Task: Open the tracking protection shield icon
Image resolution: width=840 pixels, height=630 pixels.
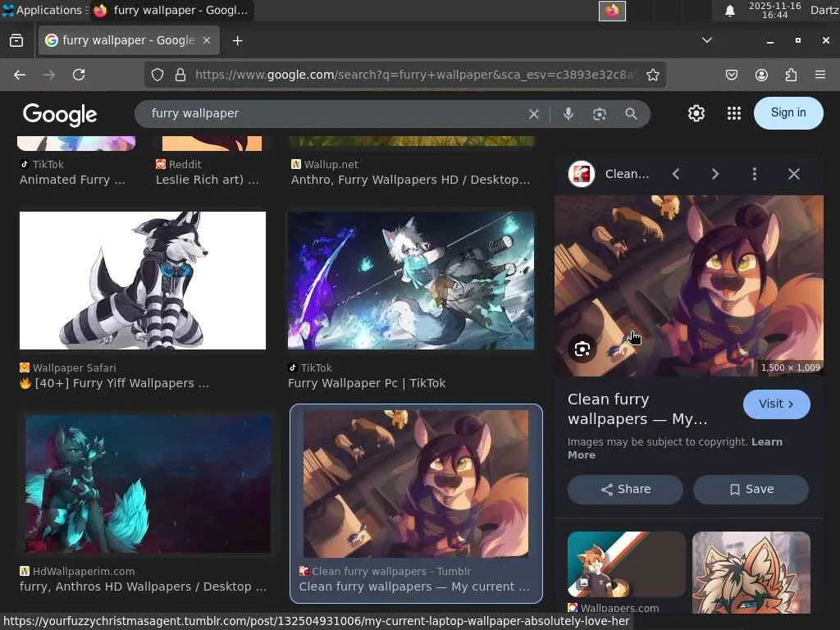Action: [x=157, y=75]
